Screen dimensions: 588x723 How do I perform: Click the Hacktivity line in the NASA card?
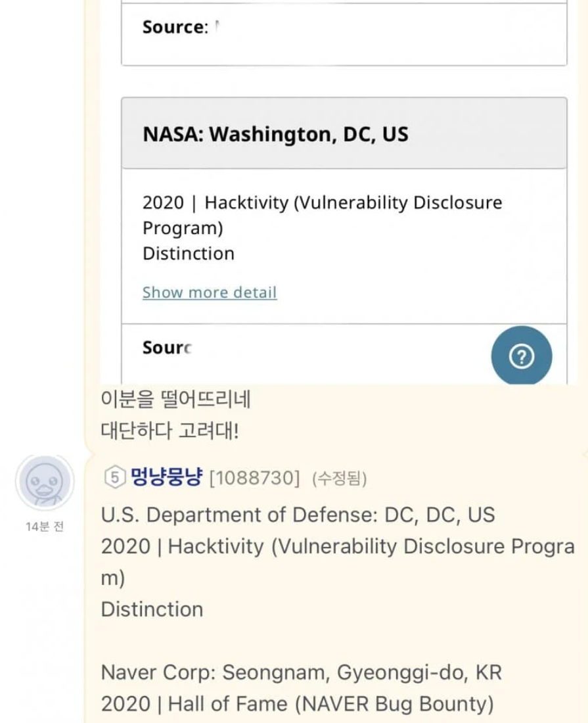pos(322,202)
